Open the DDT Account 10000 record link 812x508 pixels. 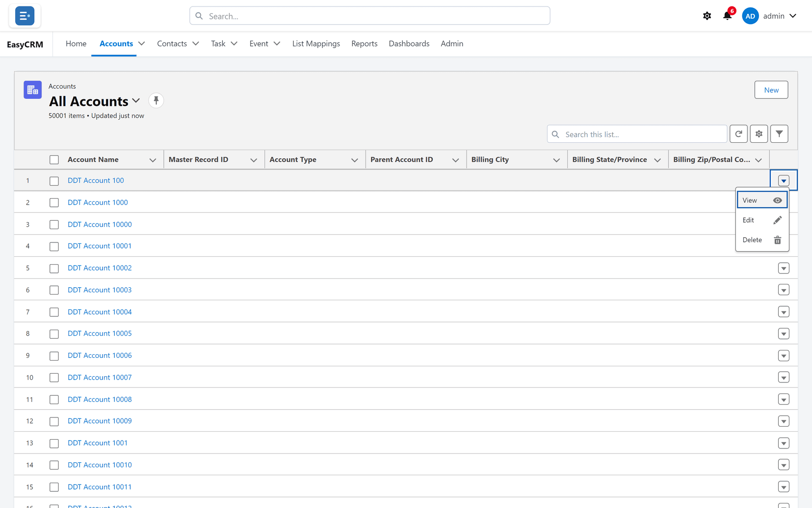pos(100,224)
